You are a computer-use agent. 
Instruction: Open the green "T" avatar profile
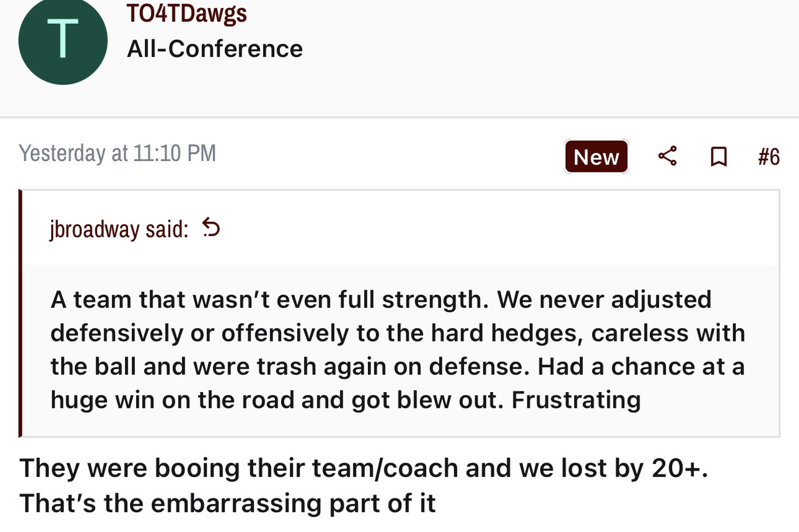pos(63,41)
